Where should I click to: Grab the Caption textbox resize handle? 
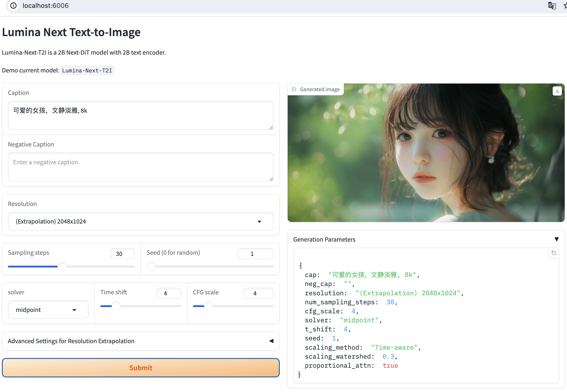coord(271,128)
